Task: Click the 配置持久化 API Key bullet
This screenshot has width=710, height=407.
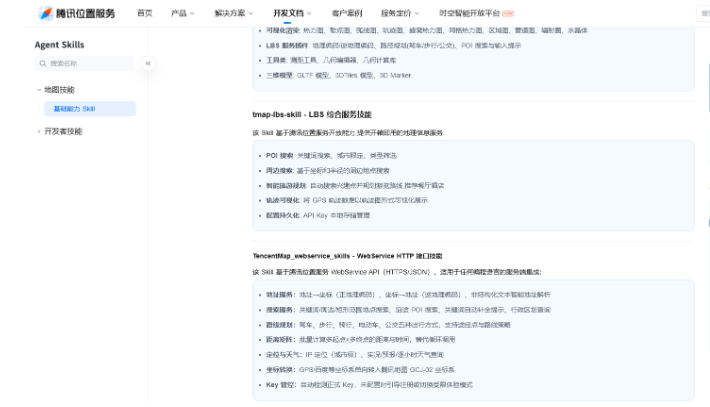Action: point(318,215)
